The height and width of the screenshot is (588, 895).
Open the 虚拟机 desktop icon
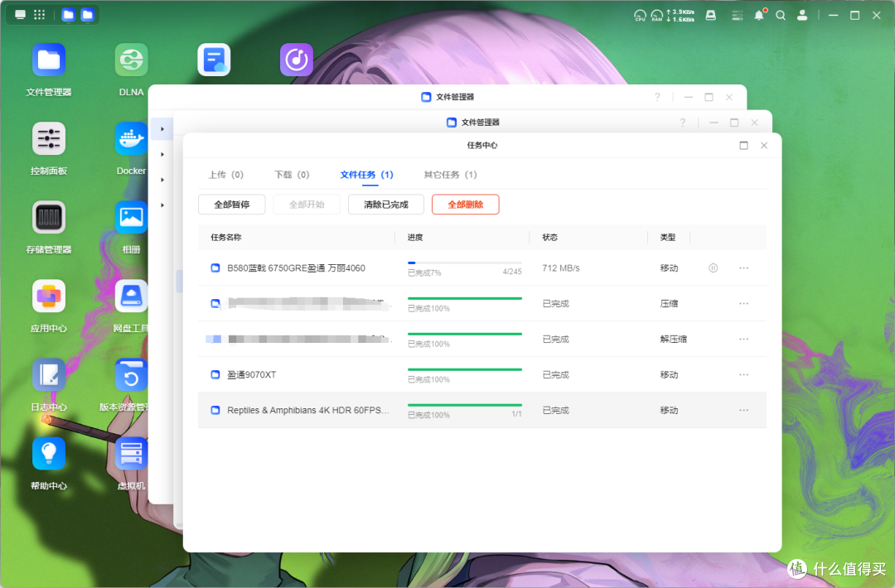point(131,453)
